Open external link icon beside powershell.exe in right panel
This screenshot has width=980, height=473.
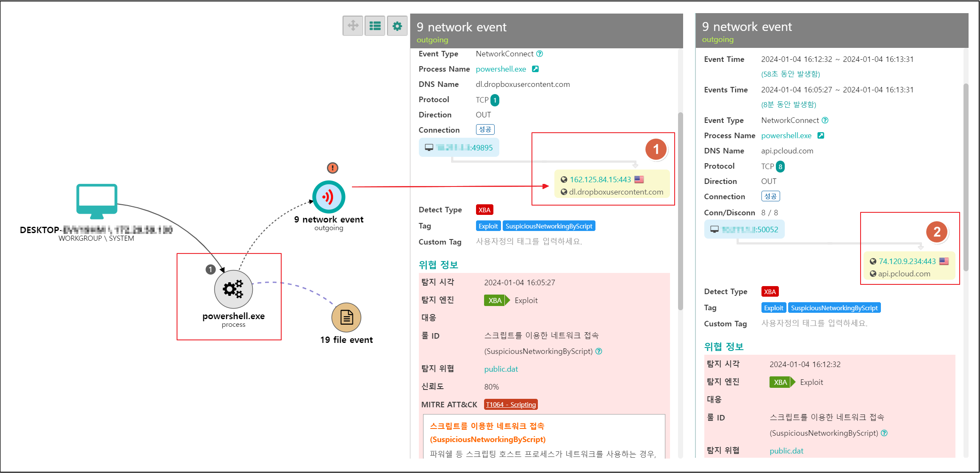[821, 136]
